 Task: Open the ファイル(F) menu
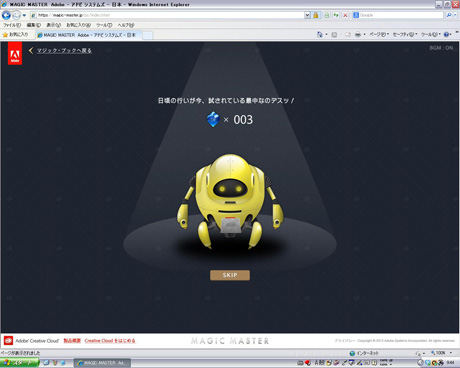tap(12, 25)
